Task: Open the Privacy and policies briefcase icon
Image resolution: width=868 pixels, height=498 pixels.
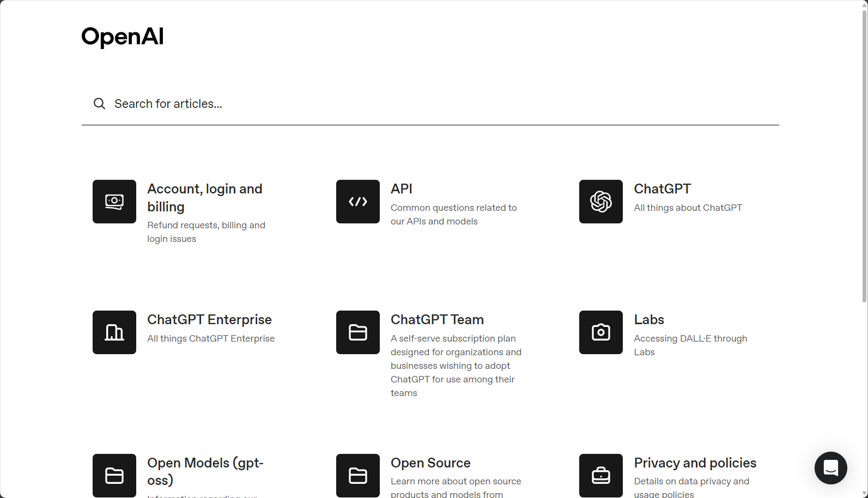Action: [x=601, y=476]
